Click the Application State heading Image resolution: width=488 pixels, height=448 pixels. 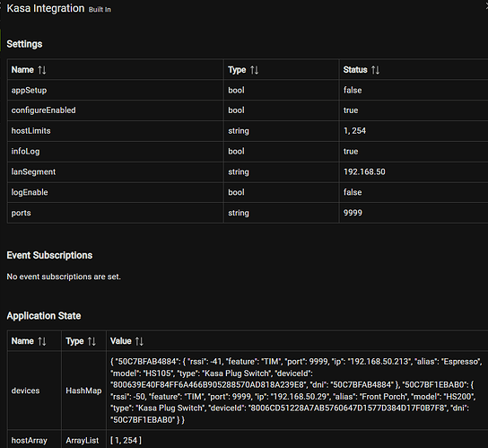(x=44, y=316)
